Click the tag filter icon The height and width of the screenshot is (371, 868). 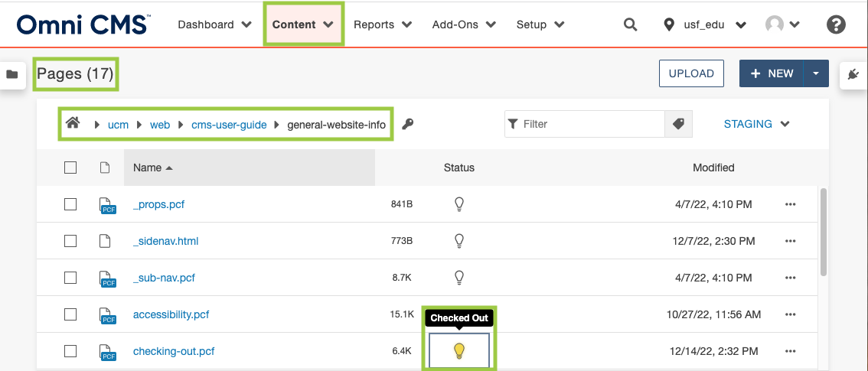[678, 124]
